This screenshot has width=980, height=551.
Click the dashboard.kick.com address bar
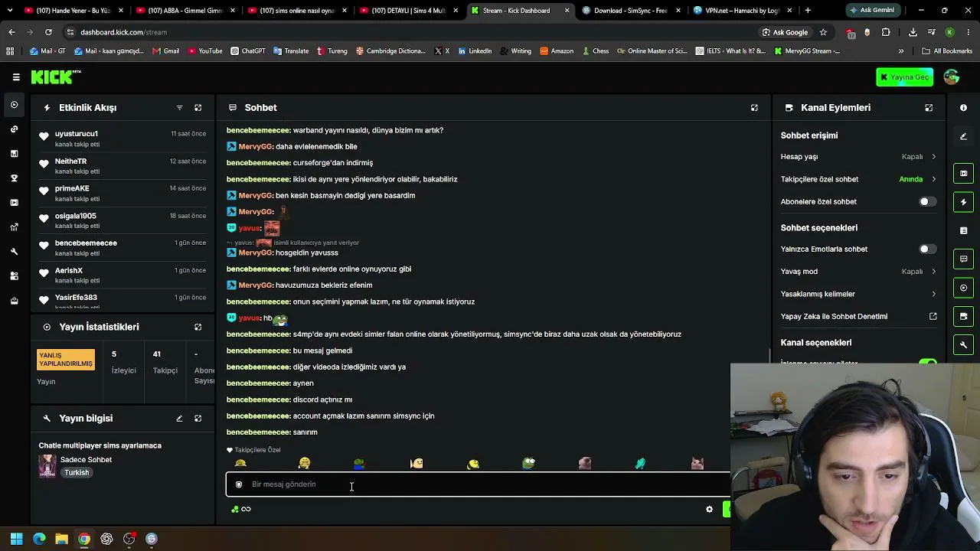coord(410,32)
